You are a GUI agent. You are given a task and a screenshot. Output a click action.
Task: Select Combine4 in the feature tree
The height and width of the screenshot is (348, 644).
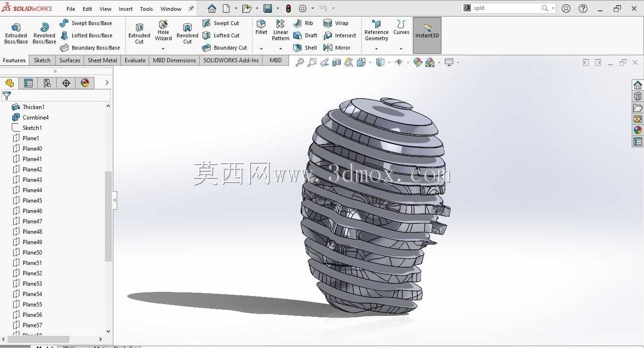30,118
